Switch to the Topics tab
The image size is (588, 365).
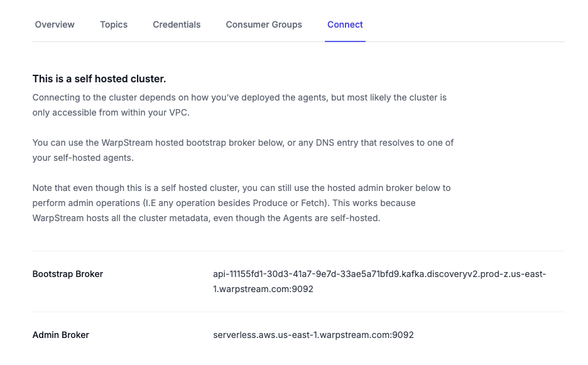tap(114, 25)
